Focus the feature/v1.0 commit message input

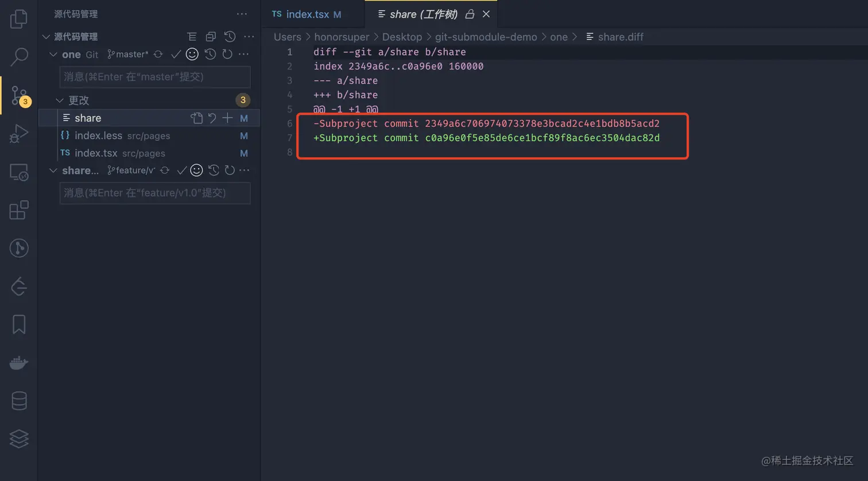[155, 193]
